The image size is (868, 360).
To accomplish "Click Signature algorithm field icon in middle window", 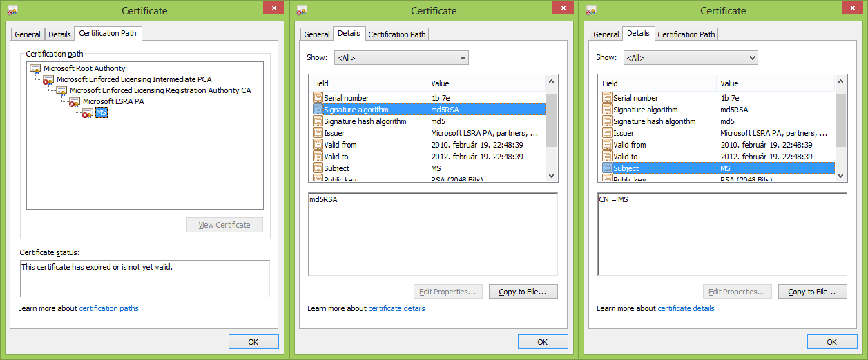I will [x=318, y=110].
